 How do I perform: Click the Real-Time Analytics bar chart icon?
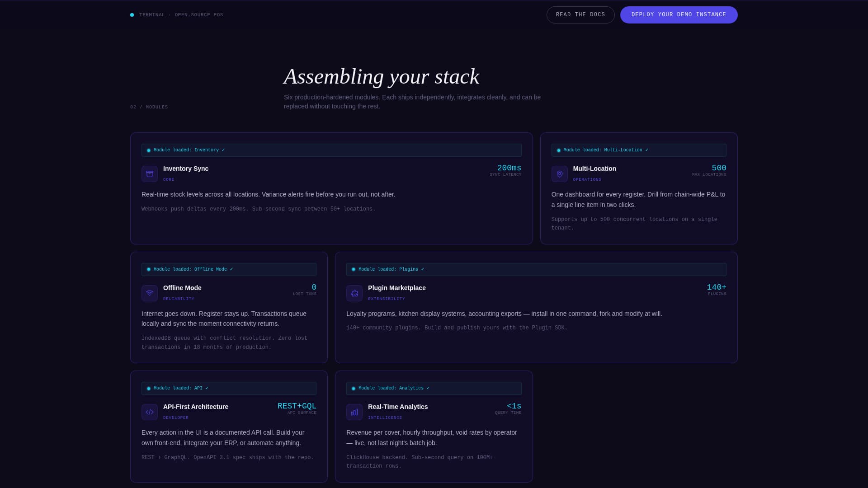[x=354, y=412]
